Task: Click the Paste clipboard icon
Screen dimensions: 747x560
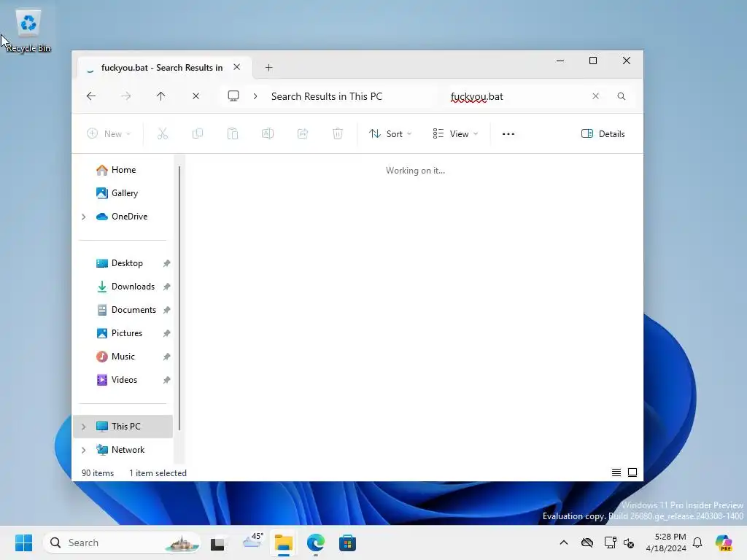Action: [233, 134]
